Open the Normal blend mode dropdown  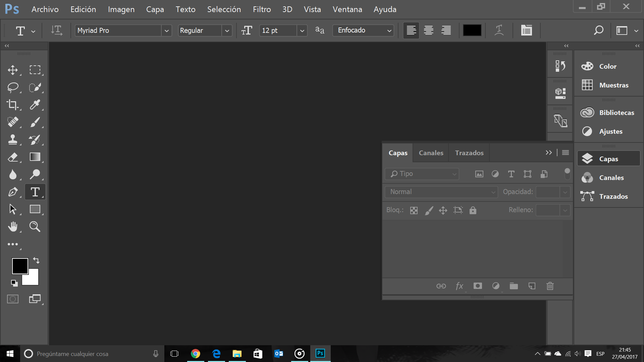coord(441,192)
